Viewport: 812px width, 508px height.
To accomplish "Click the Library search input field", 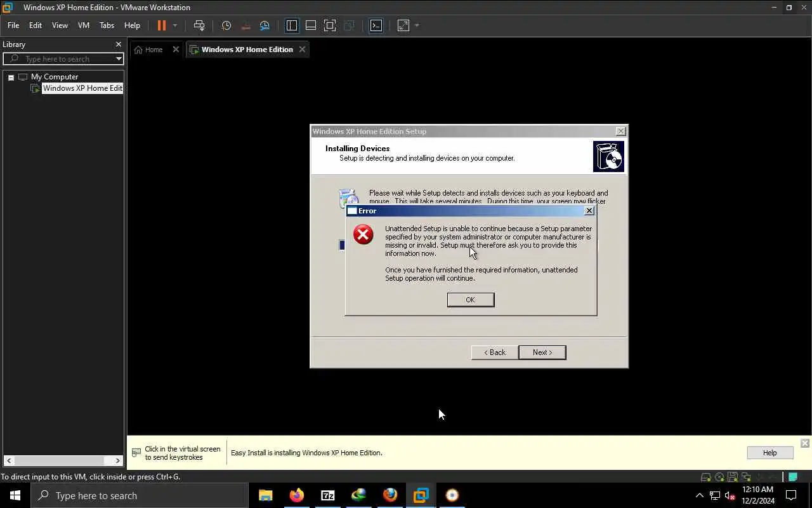I will pyautogui.click(x=63, y=59).
